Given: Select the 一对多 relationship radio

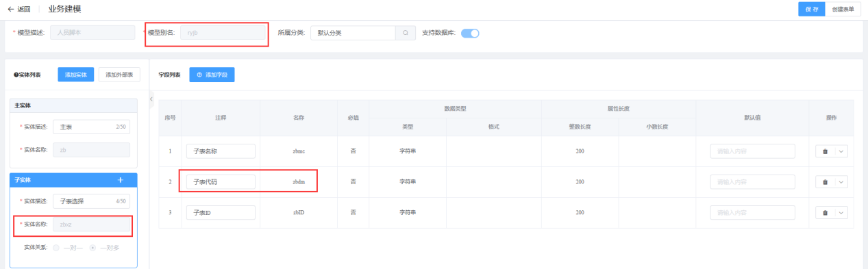Looking at the screenshot, I should coord(92,247).
